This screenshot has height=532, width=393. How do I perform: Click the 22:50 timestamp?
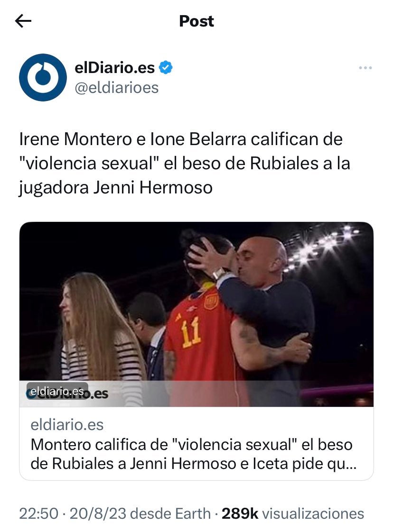click(x=39, y=514)
